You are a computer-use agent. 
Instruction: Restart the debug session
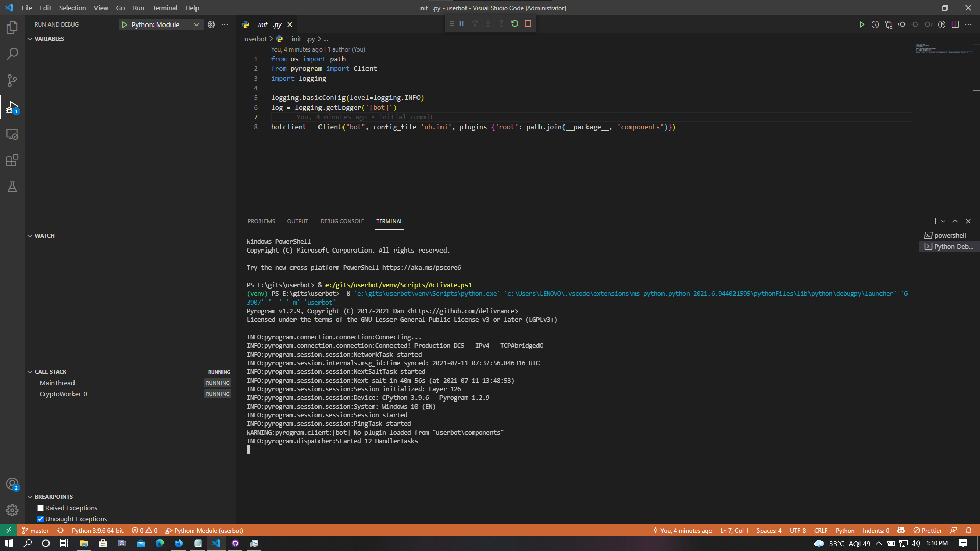point(514,23)
